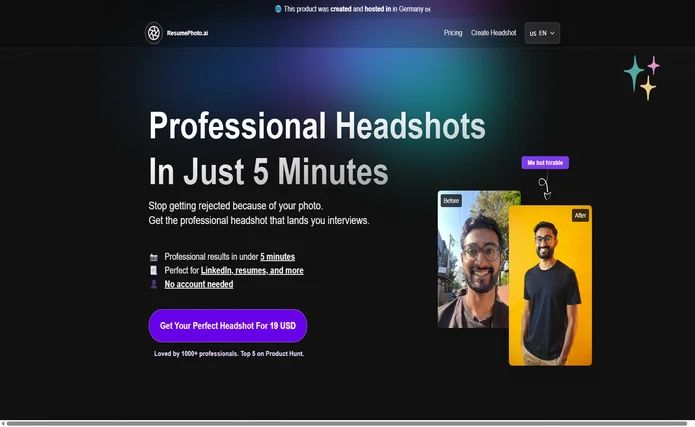Go to Create Headshot in the navigation
Image resolution: width=695 pixels, height=427 pixels.
[493, 33]
